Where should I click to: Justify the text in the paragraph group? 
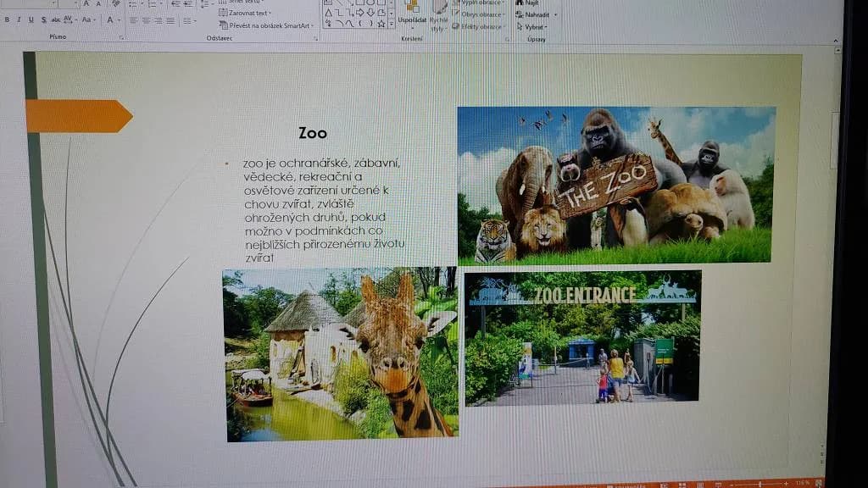pos(170,20)
